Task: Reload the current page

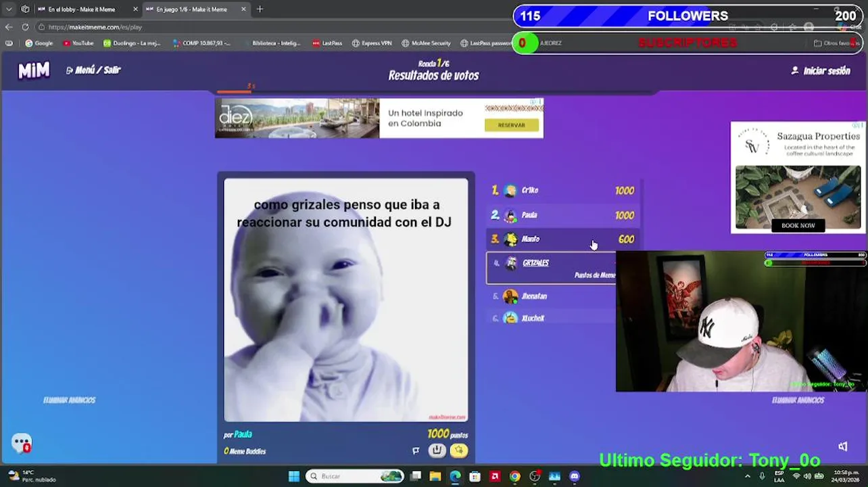Action: [x=25, y=27]
